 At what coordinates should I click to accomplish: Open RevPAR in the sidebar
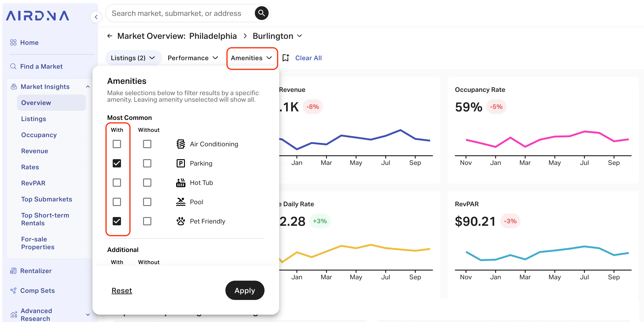pos(33,183)
